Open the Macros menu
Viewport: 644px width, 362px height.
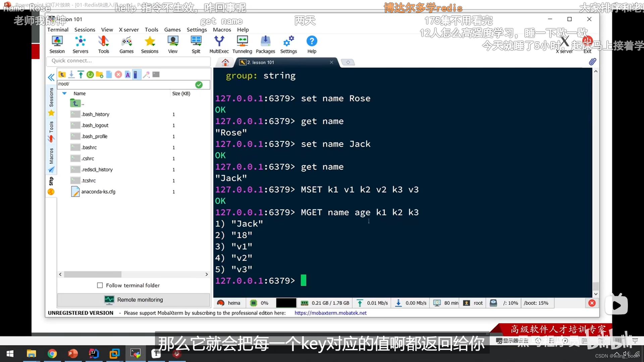(x=222, y=29)
